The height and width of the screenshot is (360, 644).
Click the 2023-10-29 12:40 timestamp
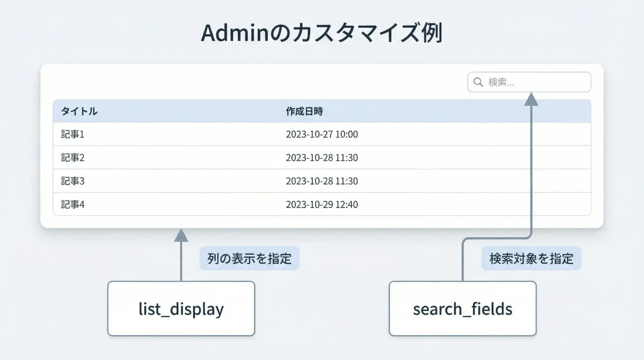(x=322, y=204)
